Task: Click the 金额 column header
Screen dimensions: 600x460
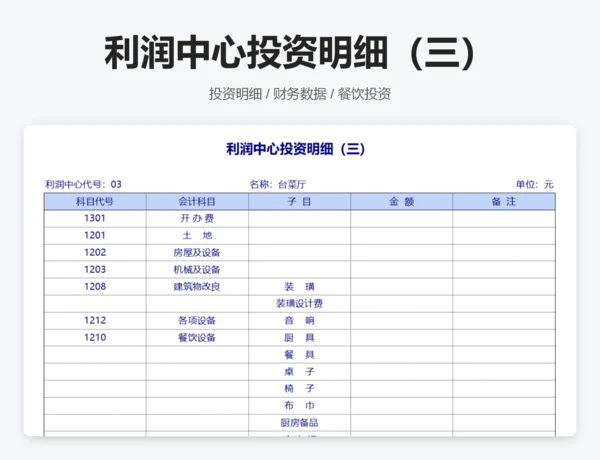Action: 401,202
